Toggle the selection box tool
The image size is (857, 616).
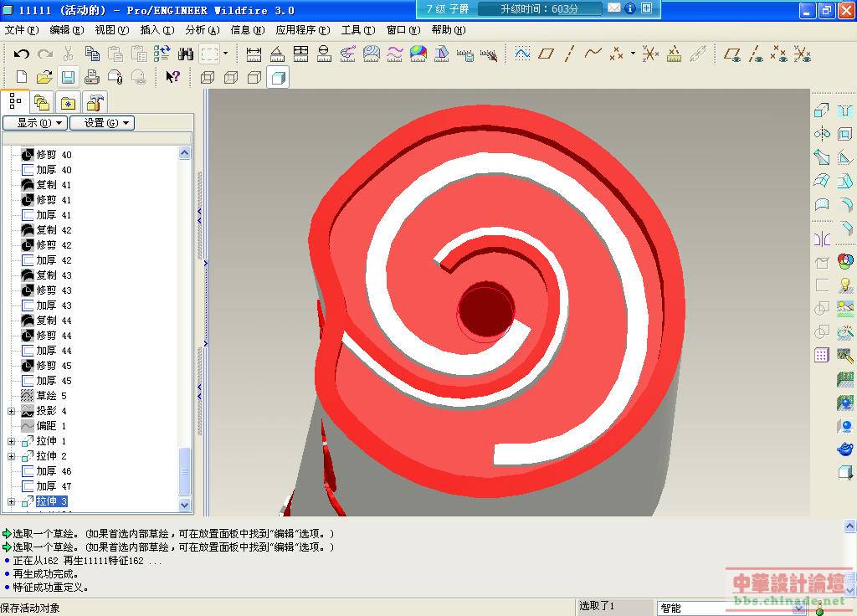209,54
